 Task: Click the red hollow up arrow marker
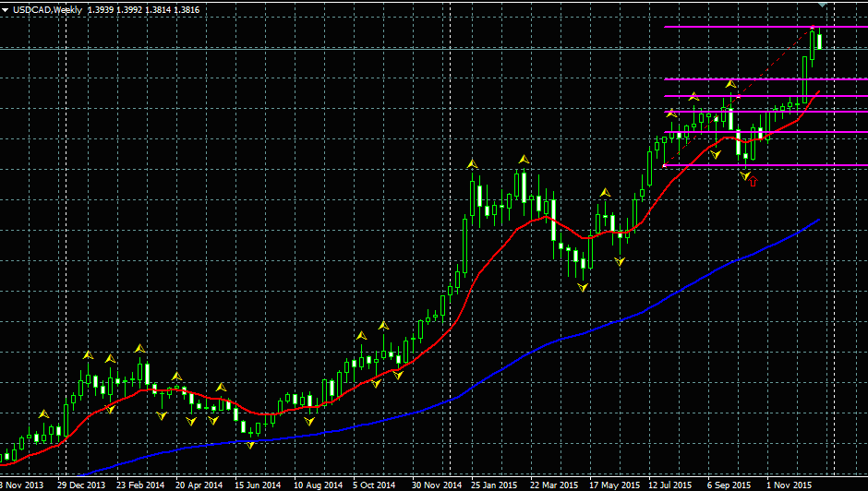click(753, 181)
